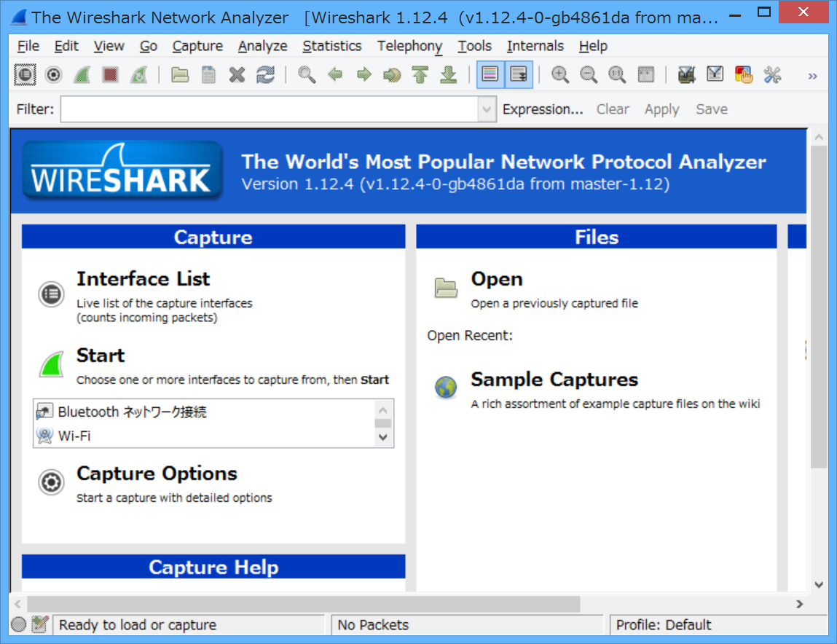Image resolution: width=837 pixels, height=644 pixels.
Task: Open the Edit Coloring Rules icon
Action: pos(743,74)
